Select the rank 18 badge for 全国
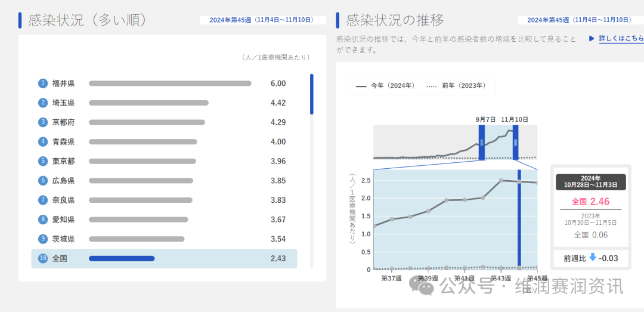The height and width of the screenshot is (312, 644). point(43,258)
